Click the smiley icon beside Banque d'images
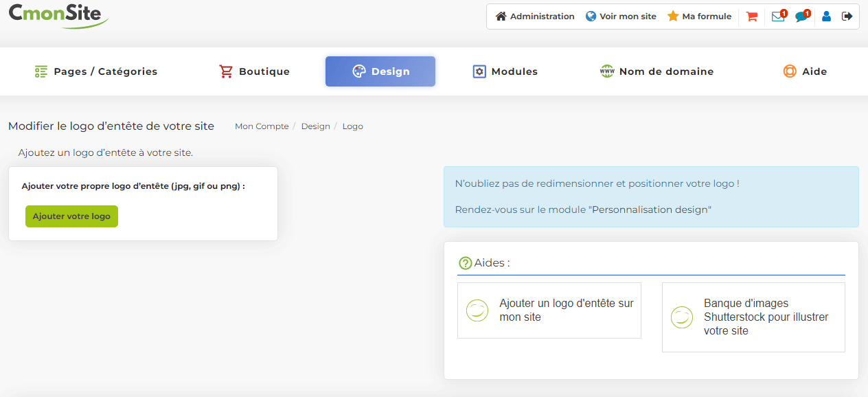This screenshot has width=868, height=397. pyautogui.click(x=681, y=317)
